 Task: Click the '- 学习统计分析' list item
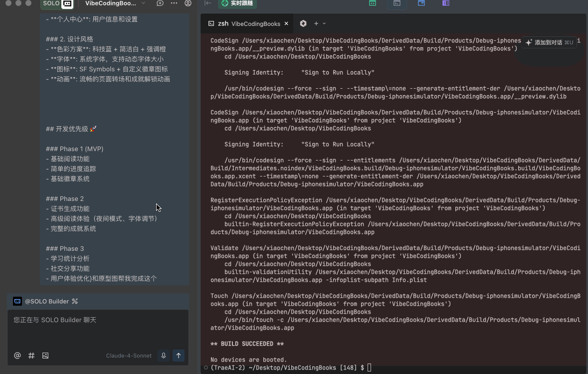(x=68, y=259)
